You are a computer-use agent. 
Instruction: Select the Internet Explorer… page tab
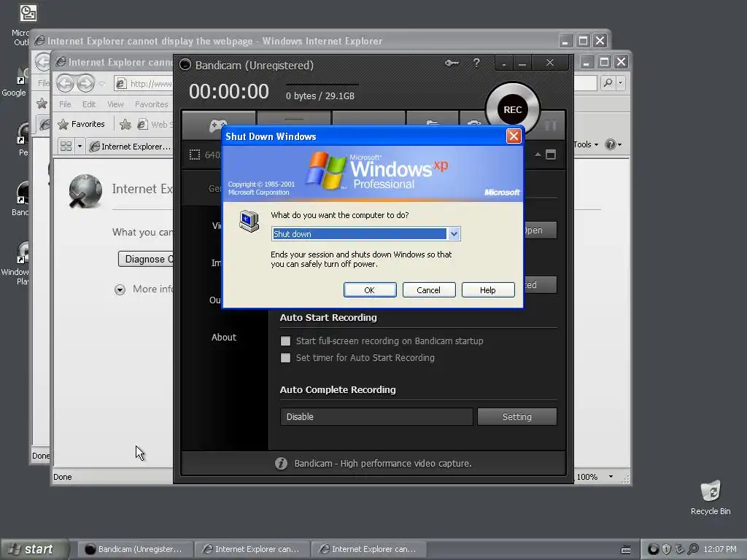[x=130, y=146]
